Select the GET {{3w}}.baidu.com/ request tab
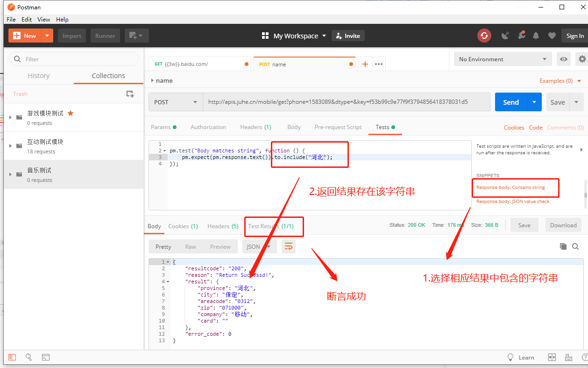This screenshot has width=588, height=368. (200, 64)
